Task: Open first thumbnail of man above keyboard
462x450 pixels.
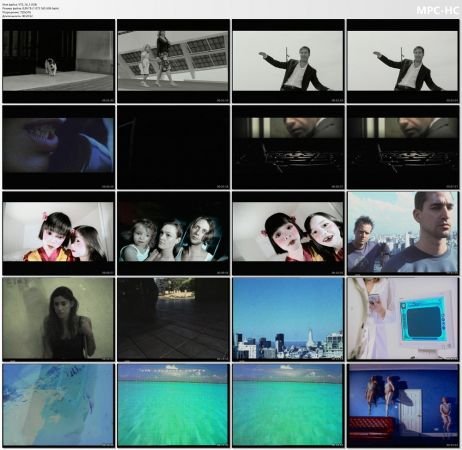Action: click(288, 147)
